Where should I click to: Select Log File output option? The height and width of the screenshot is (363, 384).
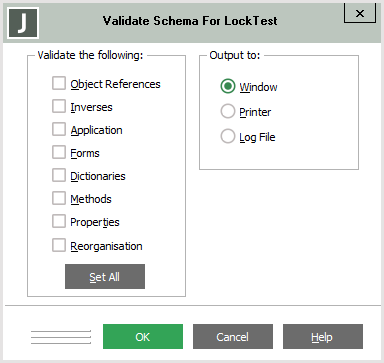[x=228, y=136]
